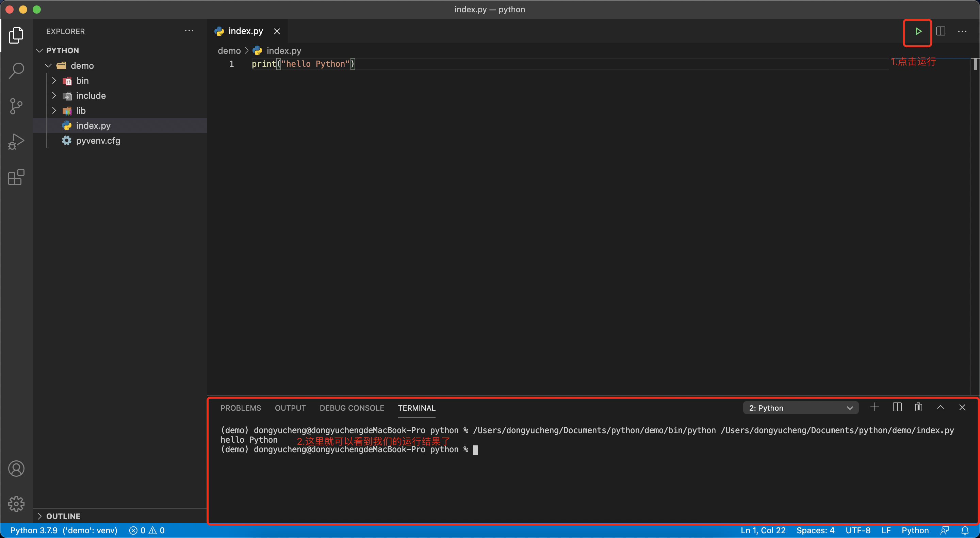Switch to the OUTPUT panel tab
980x538 pixels.
(x=290, y=408)
